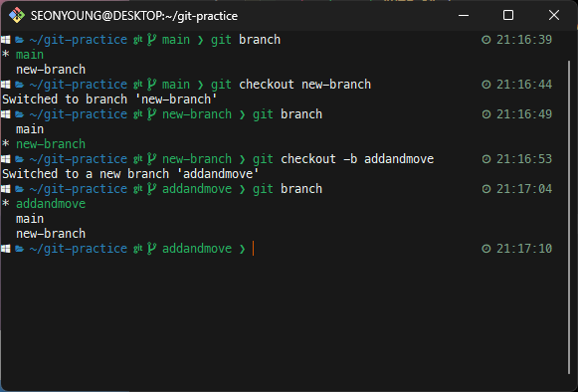578x392 pixels.
Task: Click clock icon beside 21:16:53
Action: tap(486, 159)
